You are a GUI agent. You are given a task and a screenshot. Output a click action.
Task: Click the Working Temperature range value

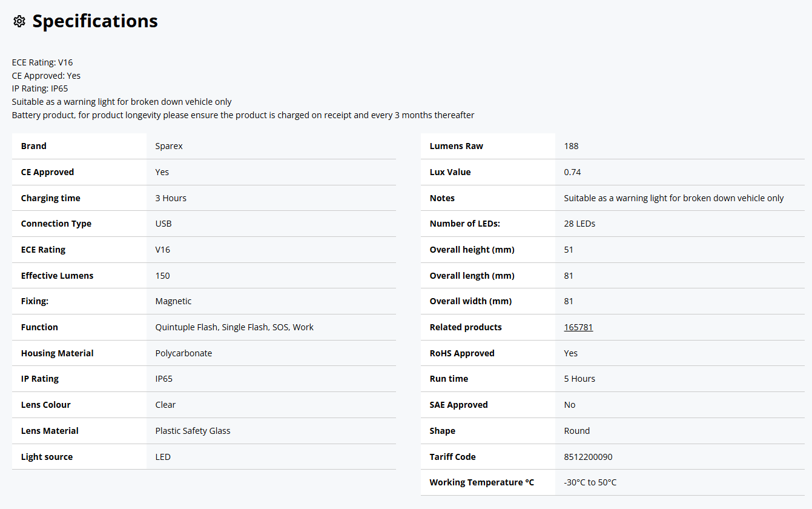coord(590,482)
